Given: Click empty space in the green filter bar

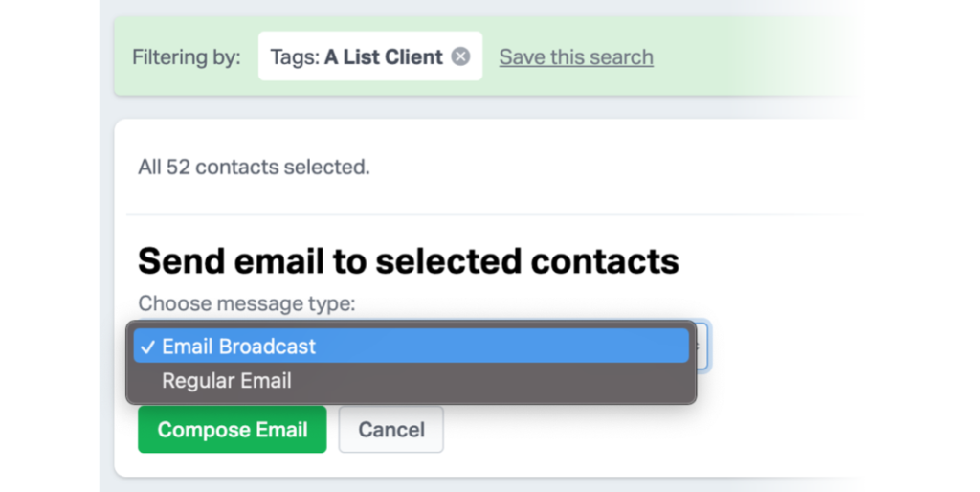Looking at the screenshot, I should click(x=750, y=56).
